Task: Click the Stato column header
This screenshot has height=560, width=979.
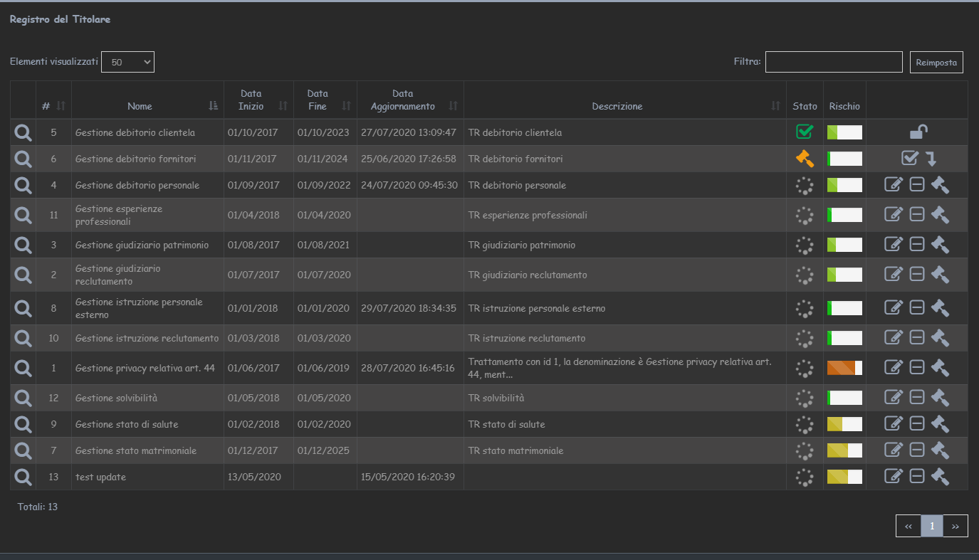Action: 805,106
